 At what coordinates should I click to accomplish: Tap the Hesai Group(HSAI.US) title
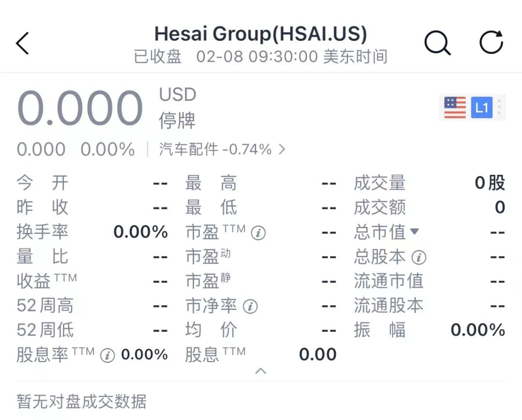tap(261, 34)
